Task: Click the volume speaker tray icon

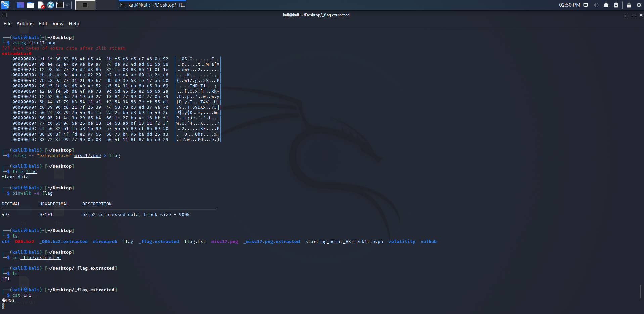Action: coord(596,5)
